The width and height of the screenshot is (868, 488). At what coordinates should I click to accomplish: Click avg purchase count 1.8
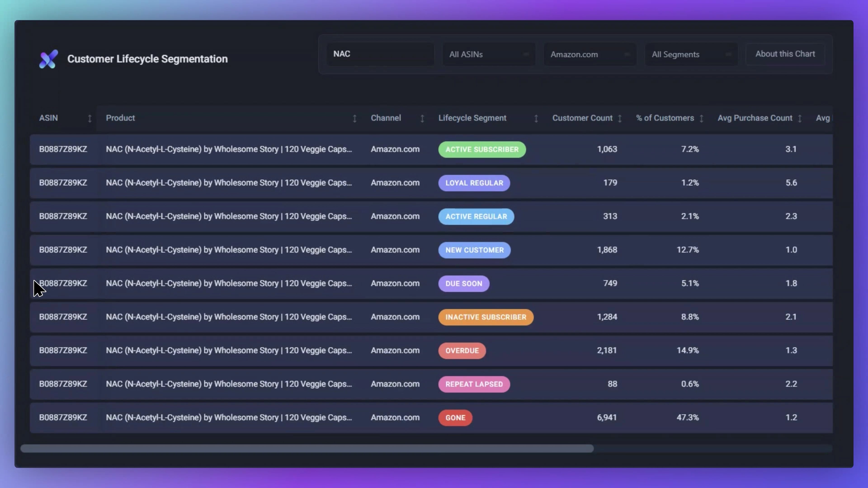coord(791,283)
